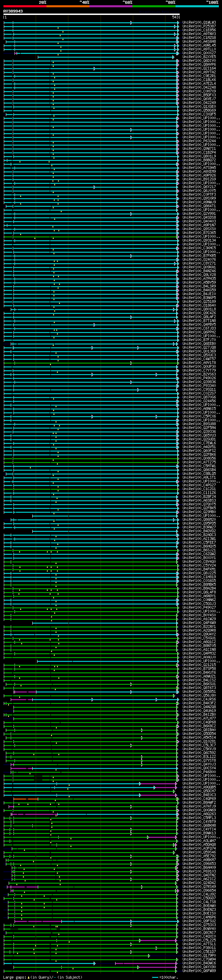Open hit UniRef100_B2XYE5
The width and height of the screenshot is (222, 980).
[x=199, y=57]
